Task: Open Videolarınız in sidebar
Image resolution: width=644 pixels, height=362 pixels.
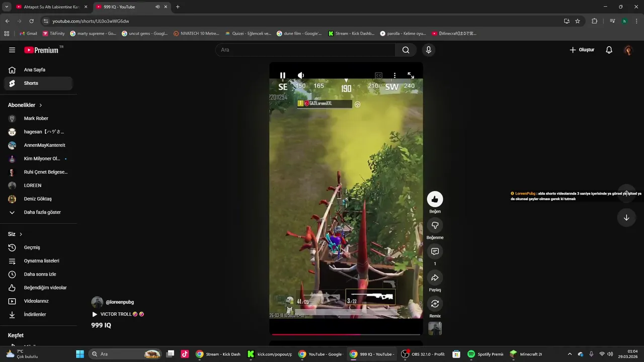Action: click(38, 301)
